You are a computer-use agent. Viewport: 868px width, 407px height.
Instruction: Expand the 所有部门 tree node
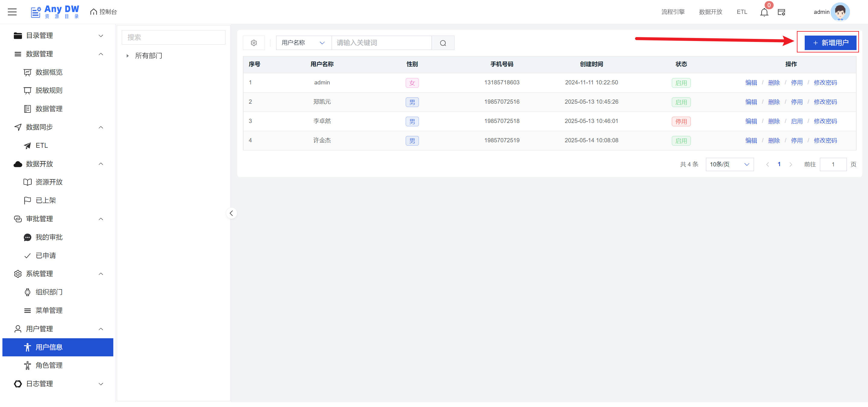coord(127,55)
